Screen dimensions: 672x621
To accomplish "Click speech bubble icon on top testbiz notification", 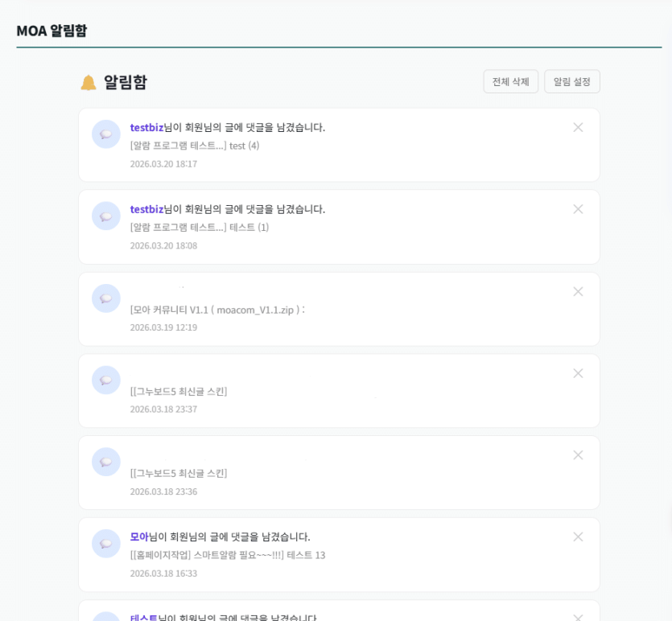I will 105,134.
